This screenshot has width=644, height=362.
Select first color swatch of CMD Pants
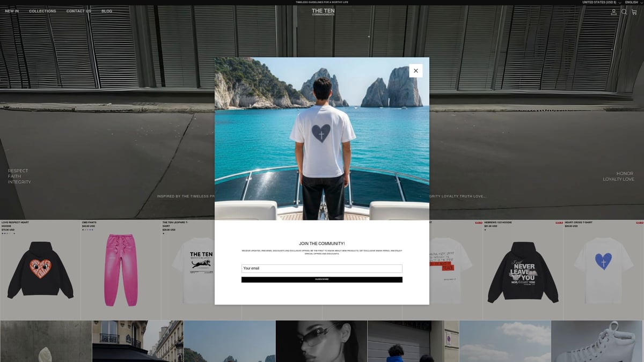[83, 230]
